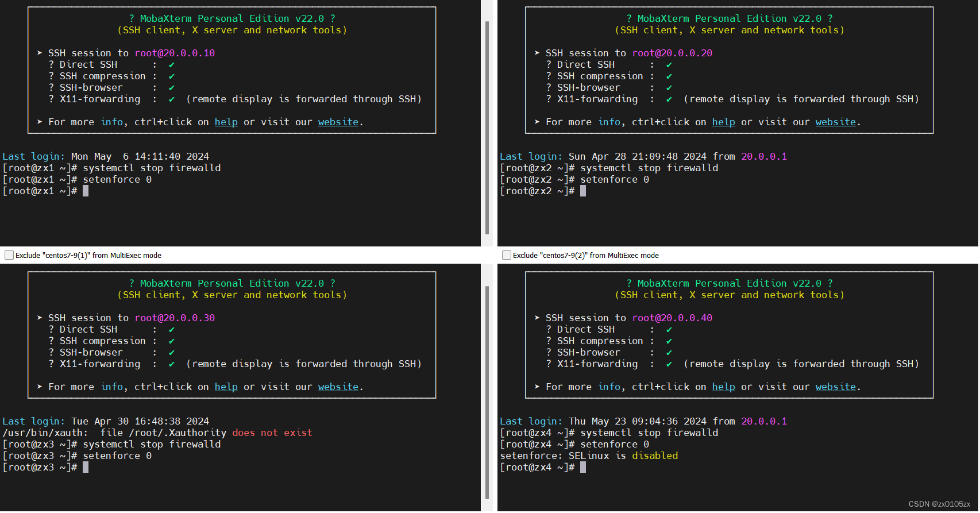This screenshot has width=980, height=513.
Task: Click 'systemctl stop firewalld' in zx2 terminal
Action: pos(649,168)
